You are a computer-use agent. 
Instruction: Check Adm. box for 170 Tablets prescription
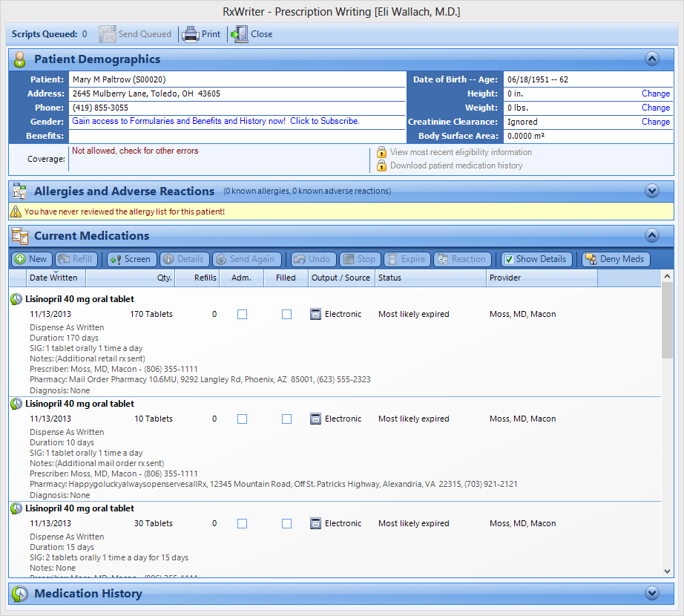242,314
